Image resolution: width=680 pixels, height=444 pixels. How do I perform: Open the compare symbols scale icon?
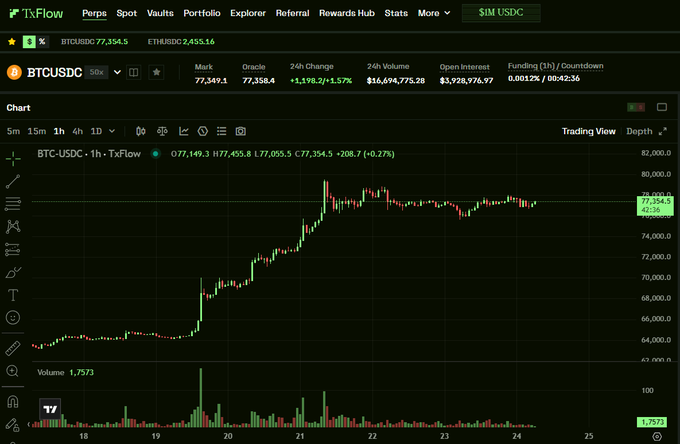[x=162, y=131]
